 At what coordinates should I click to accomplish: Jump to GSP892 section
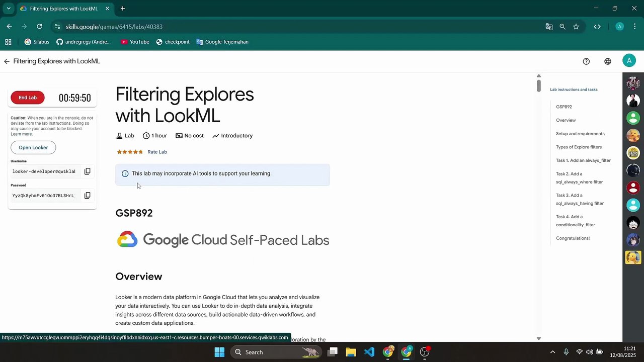[x=563, y=107]
